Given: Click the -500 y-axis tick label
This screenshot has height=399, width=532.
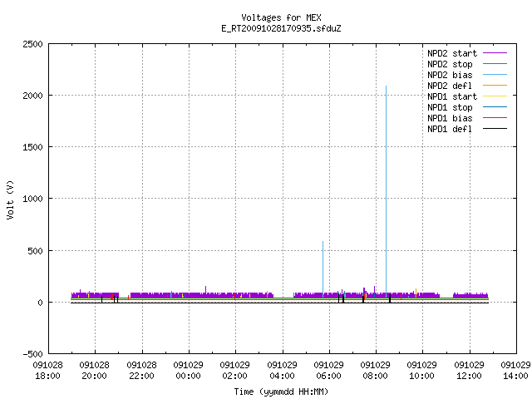Looking at the screenshot, I should click(33, 355).
